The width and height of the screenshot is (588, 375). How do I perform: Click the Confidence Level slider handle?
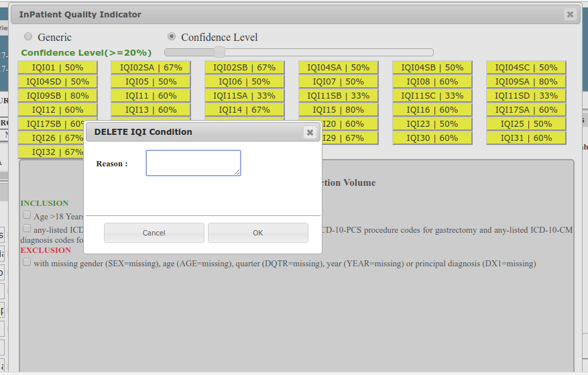coord(219,52)
